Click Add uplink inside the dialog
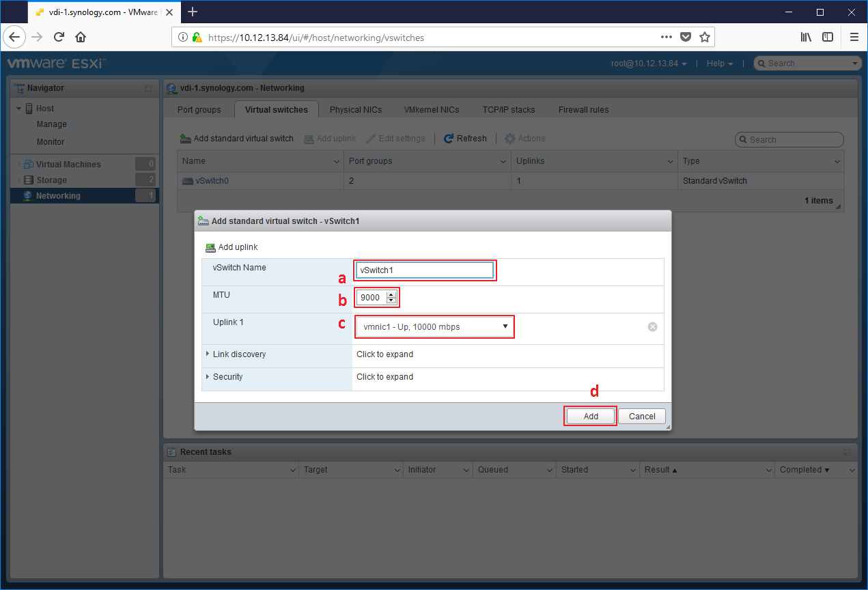Image resolution: width=868 pixels, height=590 pixels. [232, 247]
